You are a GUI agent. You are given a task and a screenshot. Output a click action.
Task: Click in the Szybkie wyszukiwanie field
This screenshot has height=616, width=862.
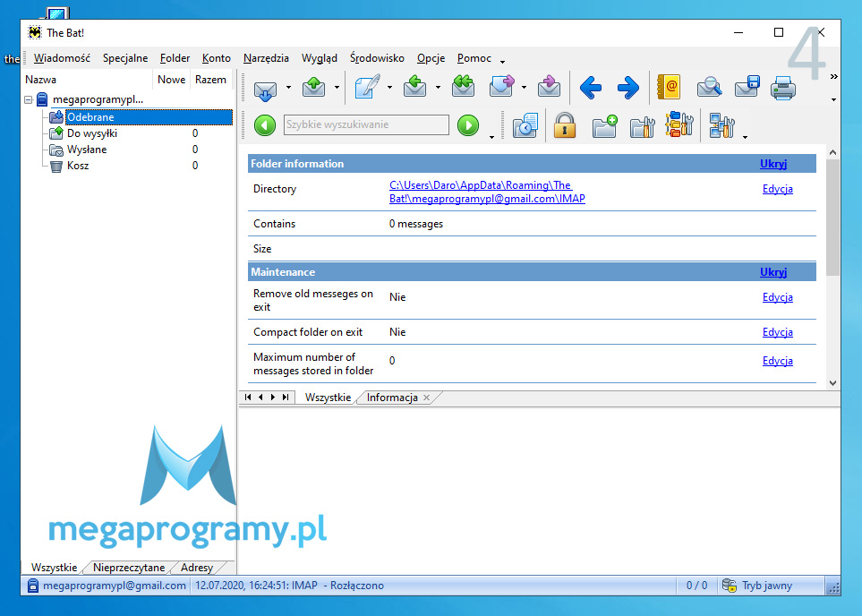point(366,124)
